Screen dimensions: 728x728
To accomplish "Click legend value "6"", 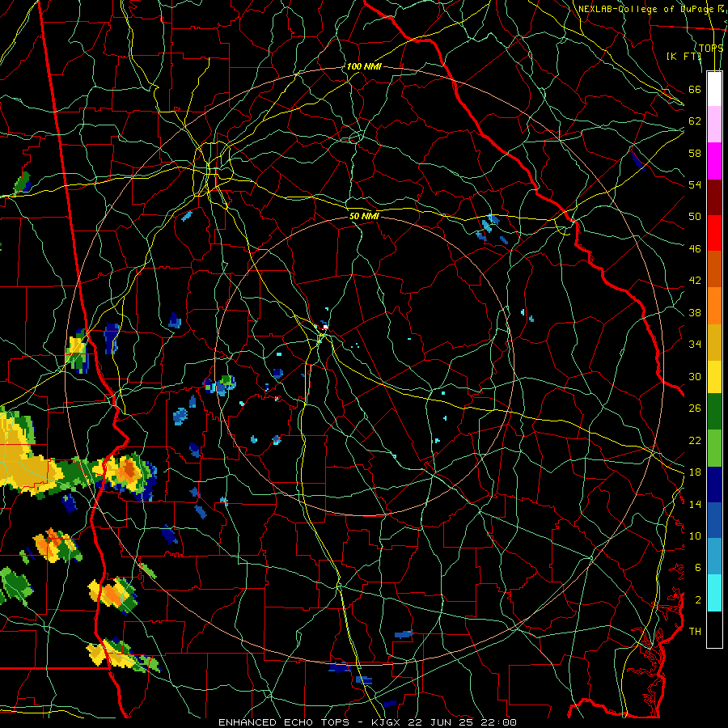I will (x=698, y=567).
